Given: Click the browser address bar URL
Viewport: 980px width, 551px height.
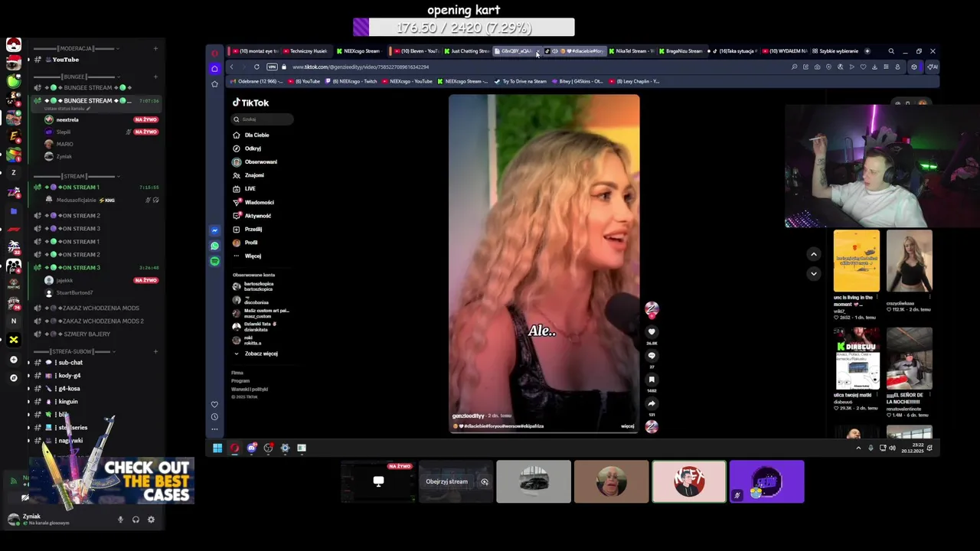Looking at the screenshot, I should 360,67.
